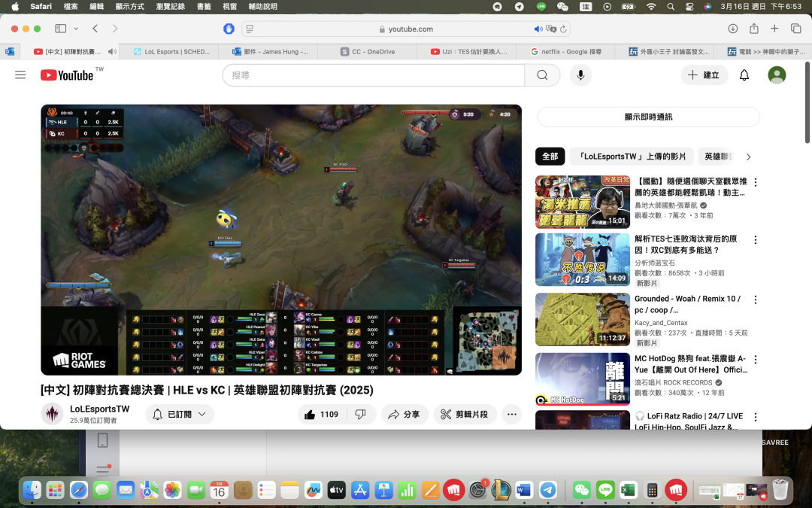Open the video's more actions ellipsis
812x508 pixels.
512,414
